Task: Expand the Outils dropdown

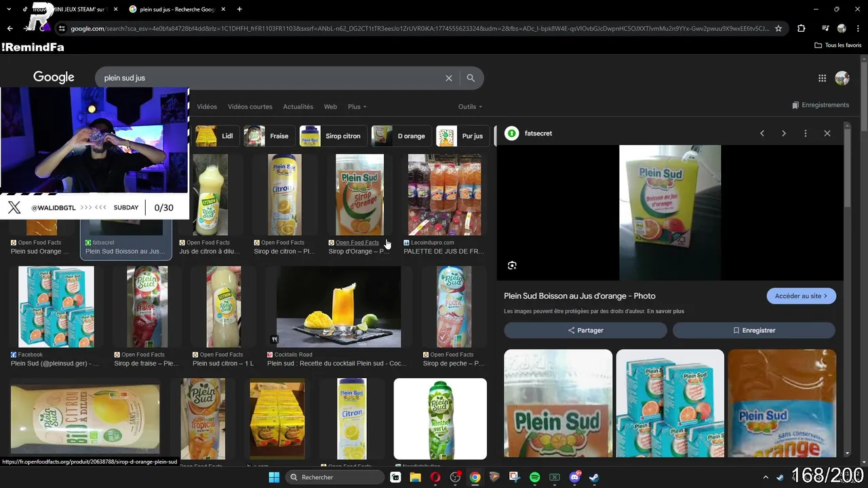Action: tap(470, 106)
